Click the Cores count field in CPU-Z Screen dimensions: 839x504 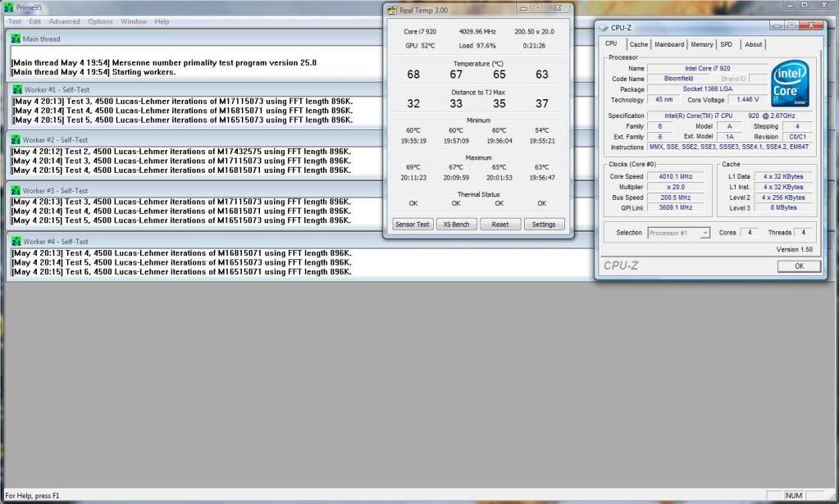(750, 233)
